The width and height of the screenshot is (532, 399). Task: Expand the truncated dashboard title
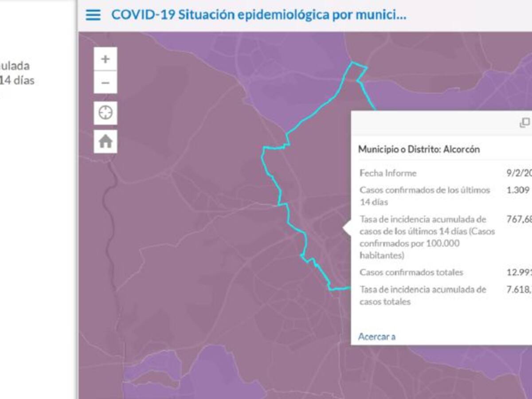point(259,15)
